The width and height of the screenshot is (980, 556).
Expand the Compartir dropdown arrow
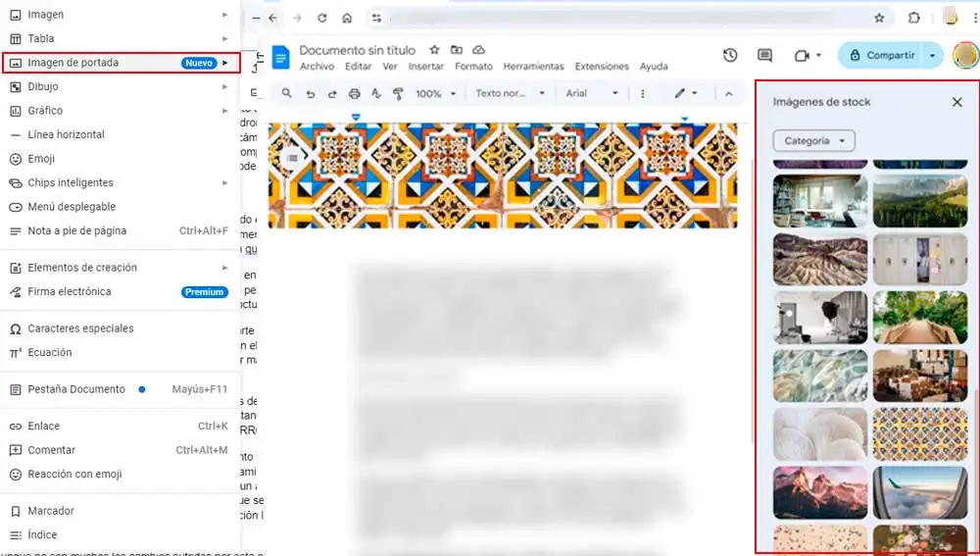pos(933,56)
